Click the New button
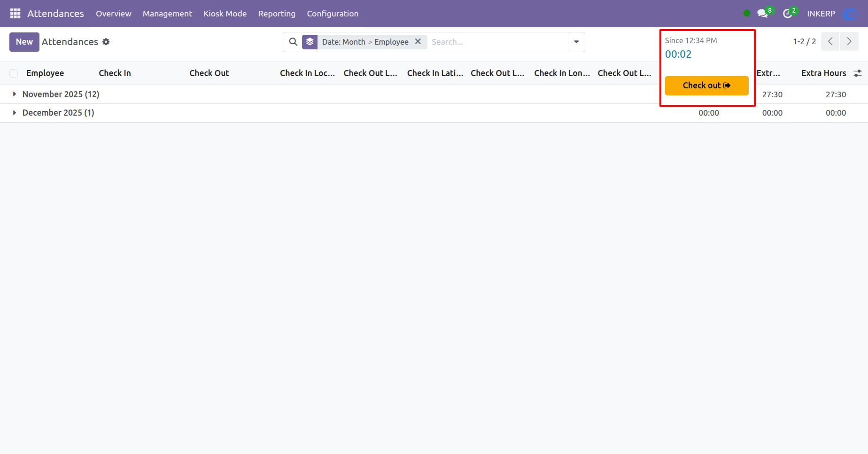This screenshot has width=868, height=454. pyautogui.click(x=24, y=42)
